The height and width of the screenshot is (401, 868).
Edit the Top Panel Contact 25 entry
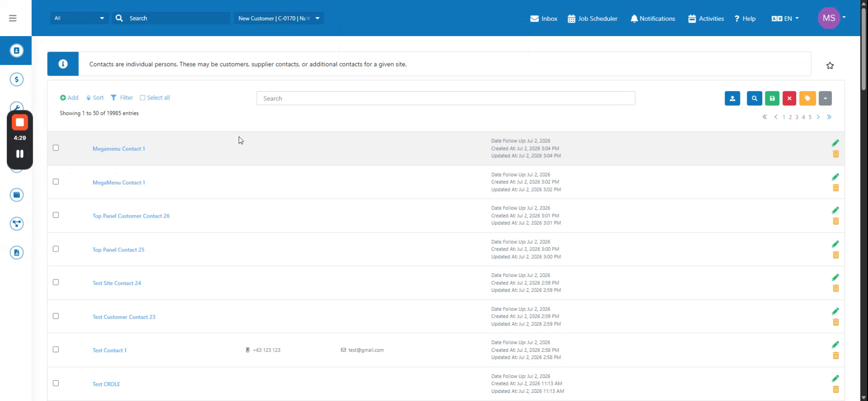tap(835, 244)
